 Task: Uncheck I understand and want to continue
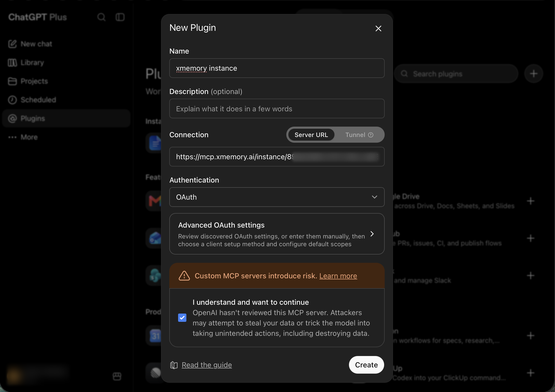[x=182, y=318]
